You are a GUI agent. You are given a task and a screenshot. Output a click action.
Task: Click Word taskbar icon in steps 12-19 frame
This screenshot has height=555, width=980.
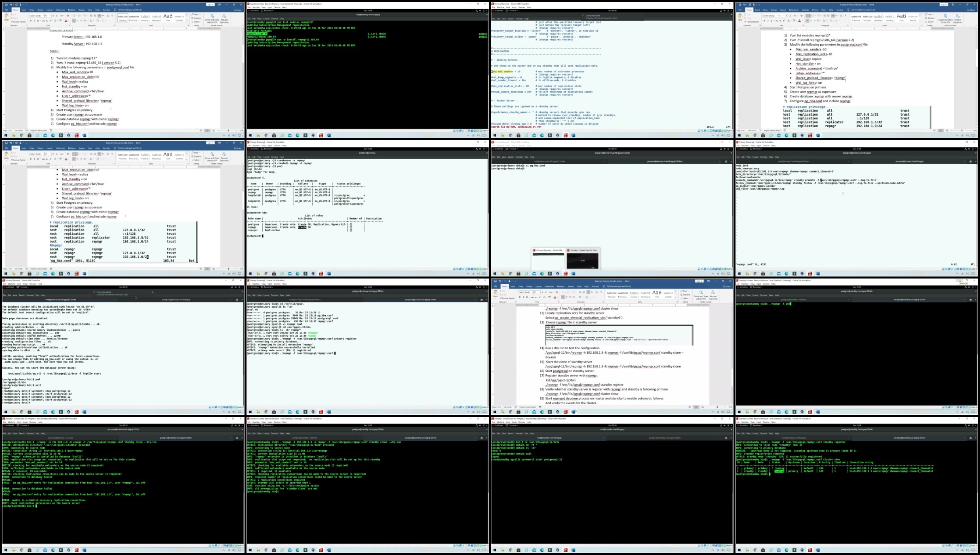(573, 412)
